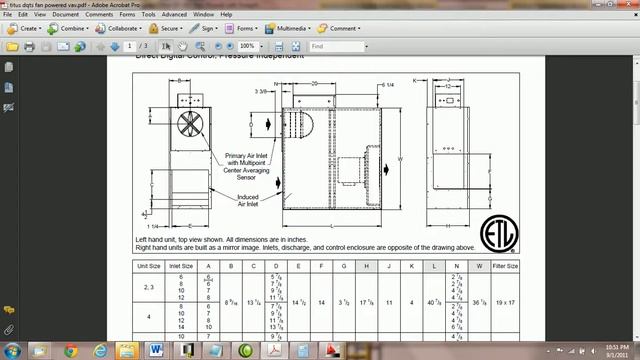Choose the Select tool cursor icon

point(166,47)
